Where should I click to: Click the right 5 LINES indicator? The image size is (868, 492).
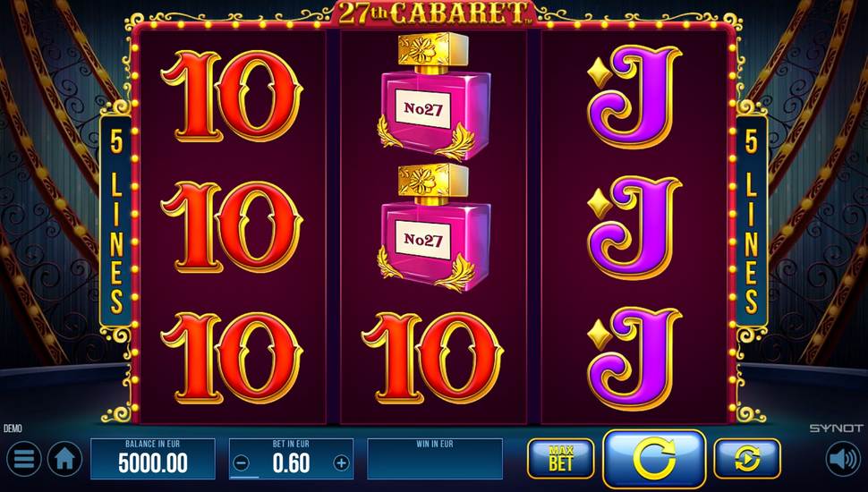(x=751, y=221)
